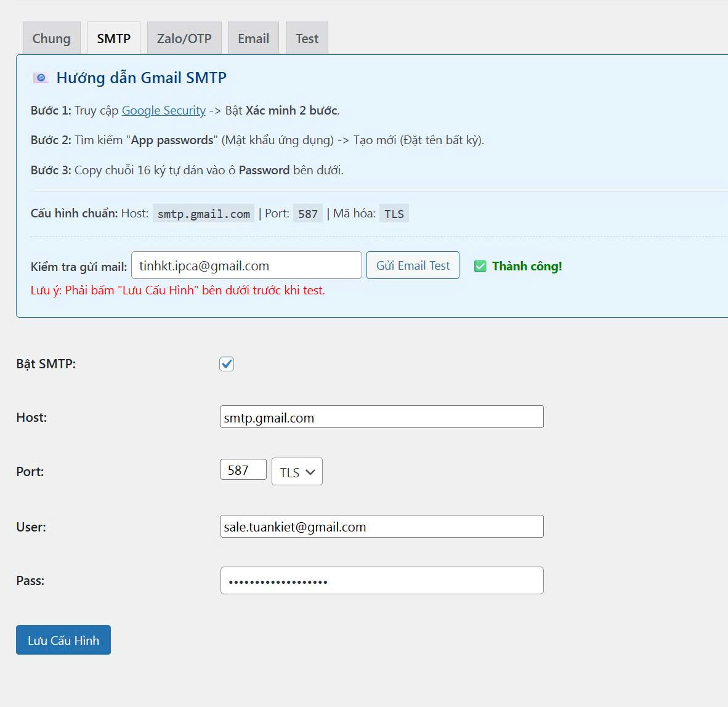
Task: Switch to the Chung tab
Action: (x=51, y=38)
